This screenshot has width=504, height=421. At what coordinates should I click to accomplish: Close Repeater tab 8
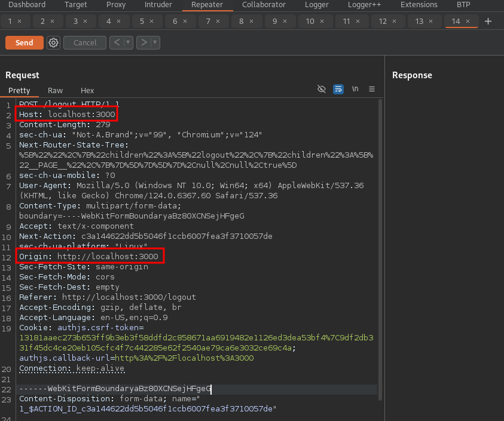point(251,21)
